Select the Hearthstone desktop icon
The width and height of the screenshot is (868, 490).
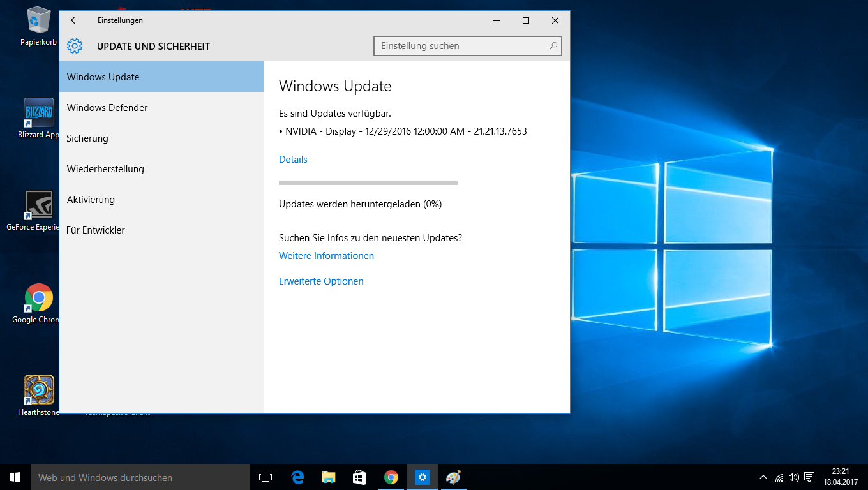(38, 396)
